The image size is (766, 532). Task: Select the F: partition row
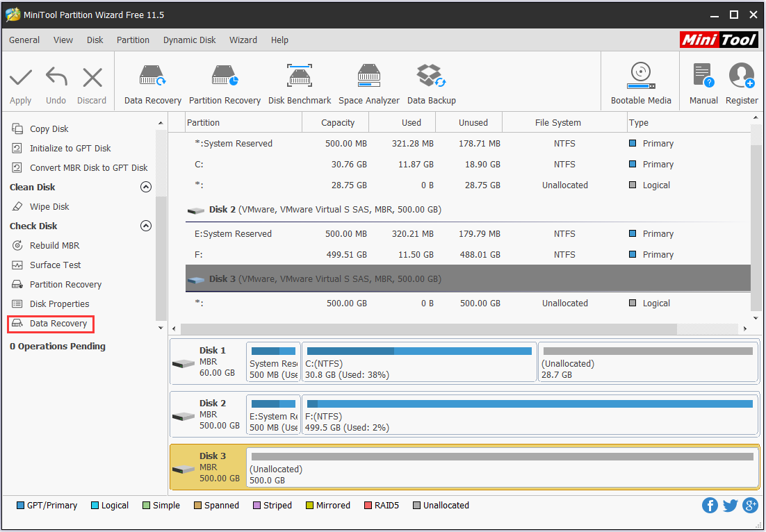[468, 255]
